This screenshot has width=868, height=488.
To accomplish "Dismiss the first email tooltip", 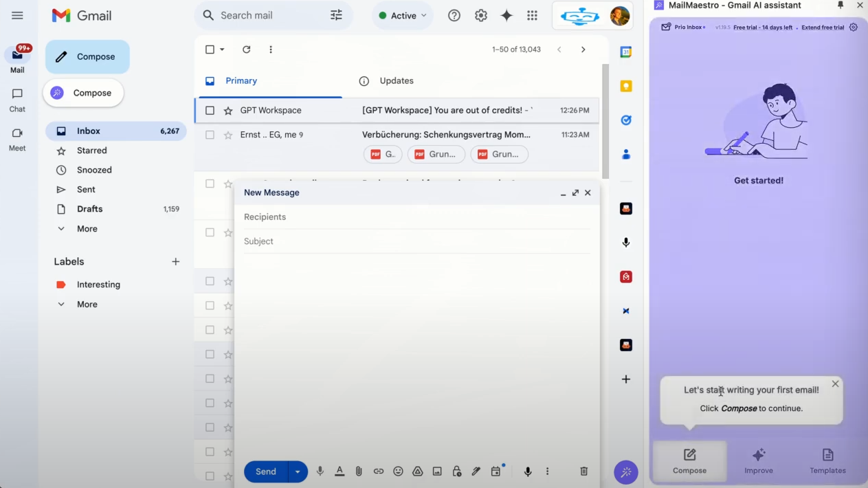I will [835, 384].
